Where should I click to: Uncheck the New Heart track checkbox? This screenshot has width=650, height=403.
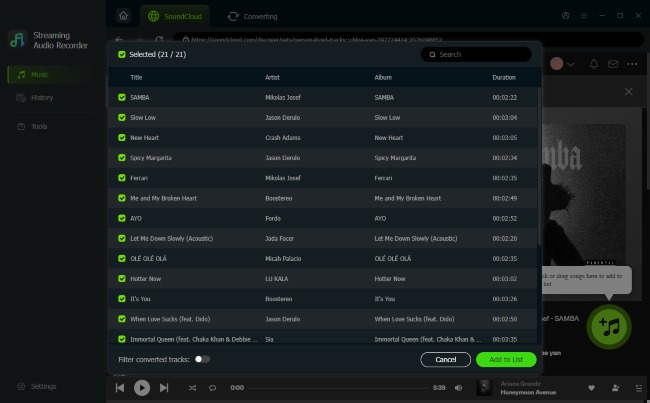pyautogui.click(x=121, y=138)
